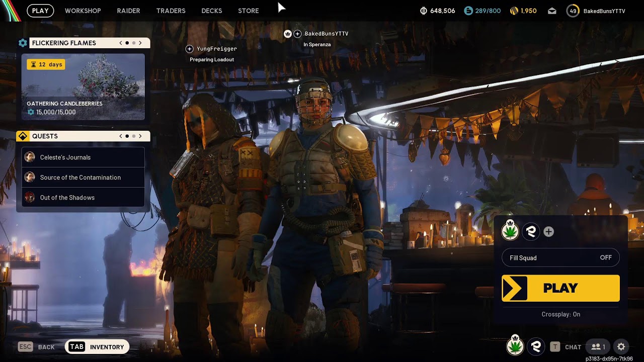This screenshot has width=644, height=362.
Task: Open settings with the gear icon
Action: [x=621, y=347]
